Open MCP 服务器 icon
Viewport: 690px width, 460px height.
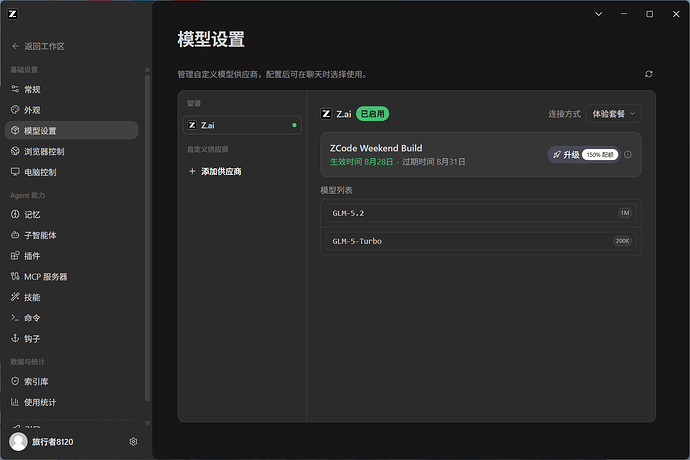point(15,276)
